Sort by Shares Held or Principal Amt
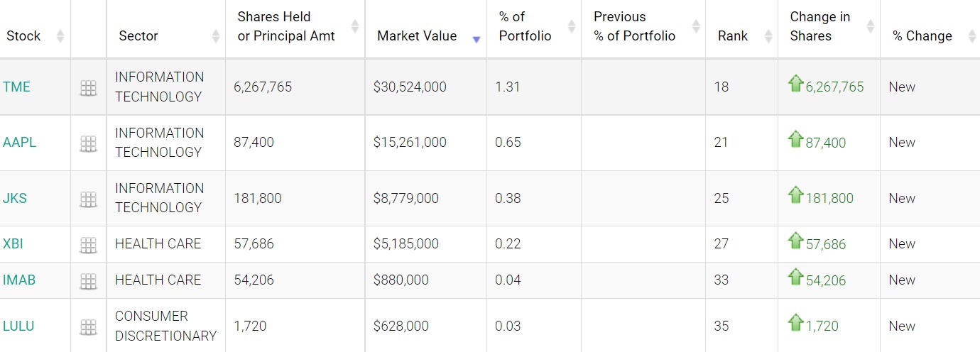The image size is (980, 352). (285, 26)
